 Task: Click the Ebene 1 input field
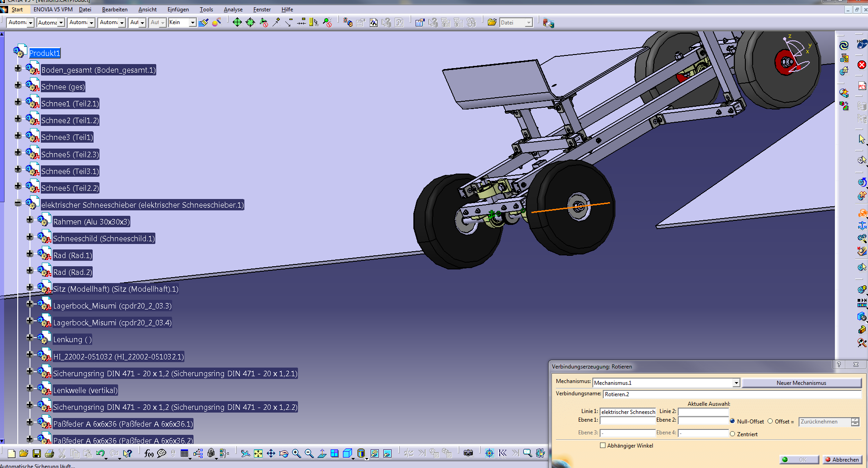pos(627,420)
